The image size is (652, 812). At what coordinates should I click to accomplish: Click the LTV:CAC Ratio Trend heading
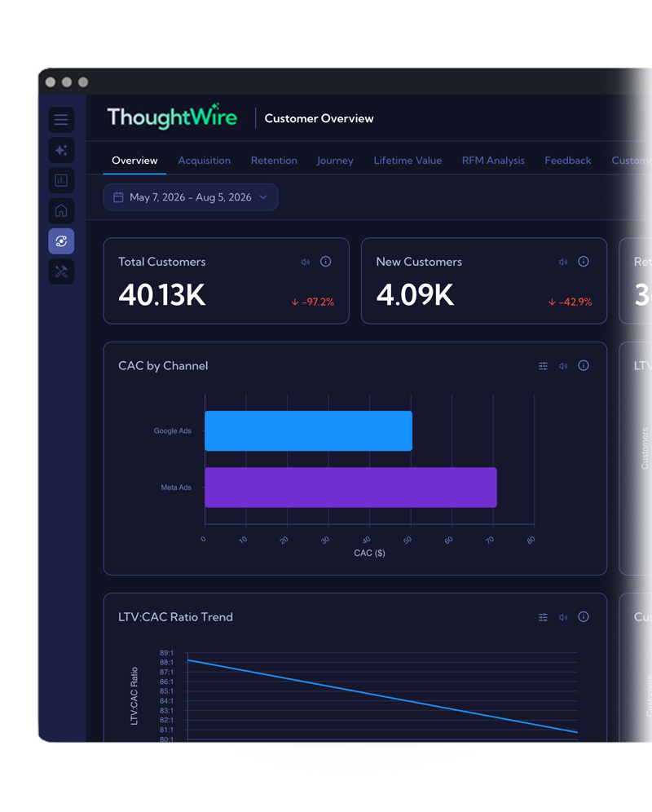[175, 617]
